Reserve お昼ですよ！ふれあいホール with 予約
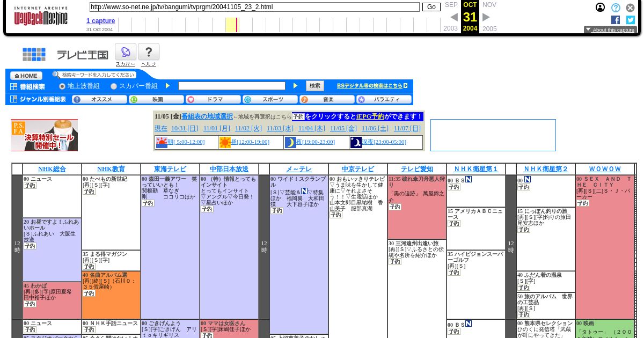The width and height of the screenshot is (644, 338). click(30, 246)
